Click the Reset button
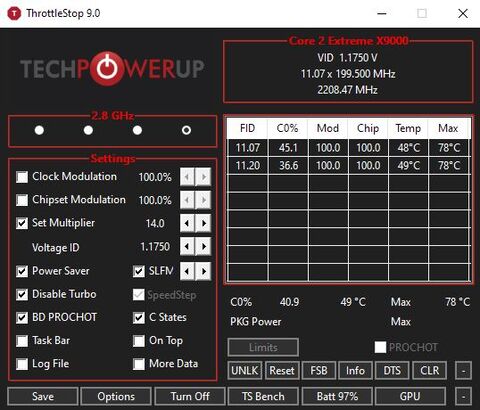This screenshot has height=410, width=480. click(x=282, y=370)
